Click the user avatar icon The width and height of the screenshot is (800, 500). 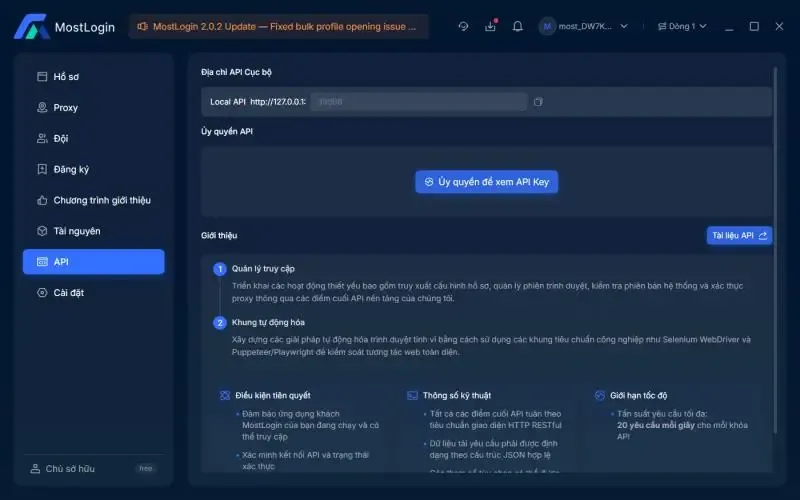pyautogui.click(x=547, y=26)
